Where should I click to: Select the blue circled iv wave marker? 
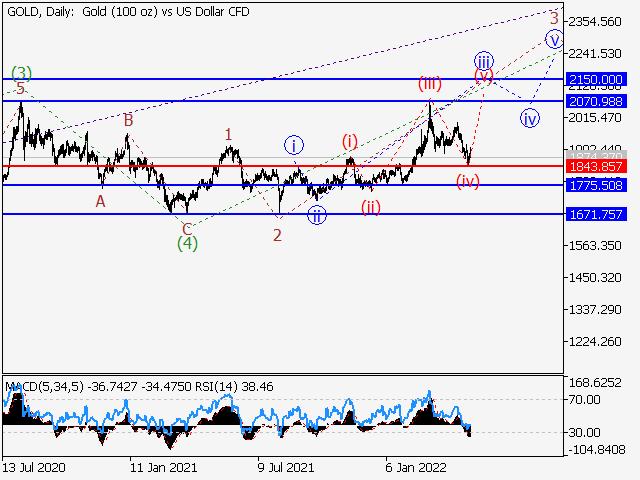[x=530, y=118]
